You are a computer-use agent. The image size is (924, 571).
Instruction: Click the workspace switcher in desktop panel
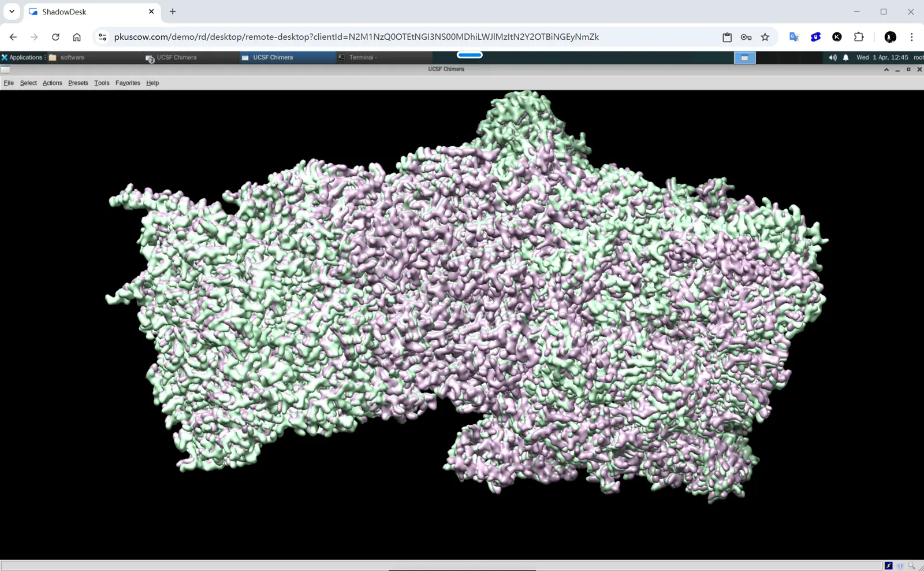[x=744, y=57]
